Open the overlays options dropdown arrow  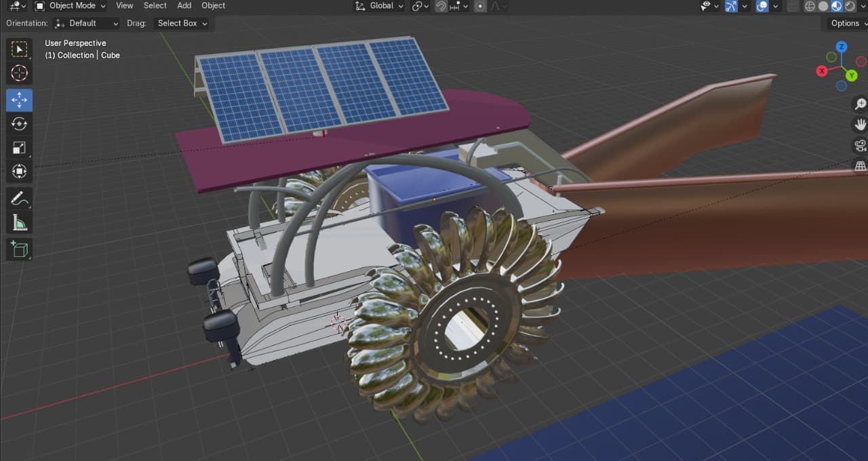776,6
